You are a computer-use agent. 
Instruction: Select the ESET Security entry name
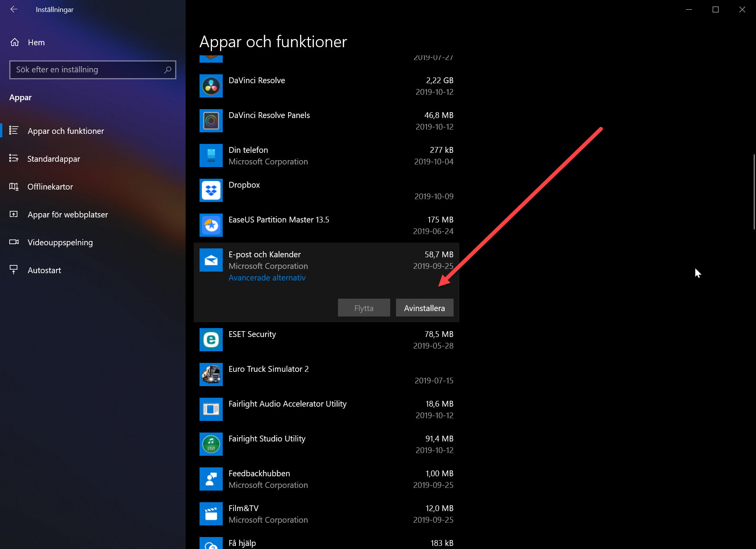point(252,334)
